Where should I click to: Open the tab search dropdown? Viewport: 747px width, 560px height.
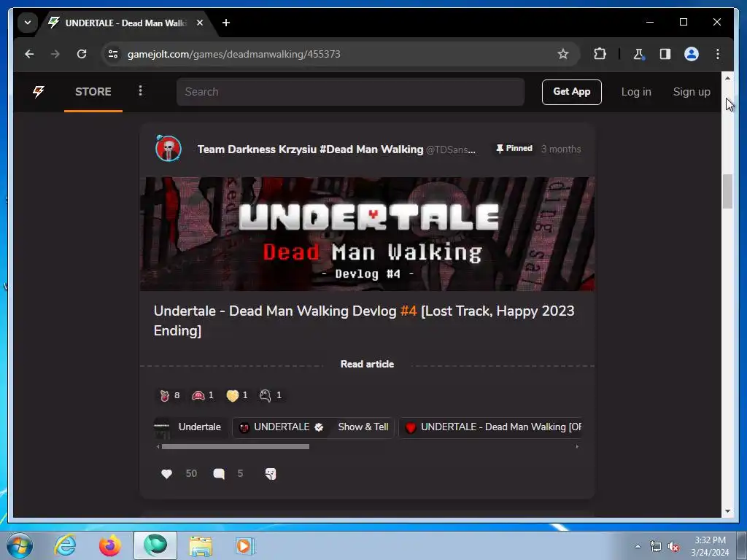(28, 23)
